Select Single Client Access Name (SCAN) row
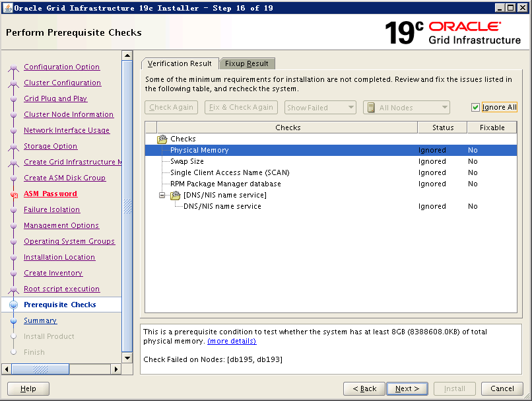This screenshot has height=401, width=532. [331, 172]
